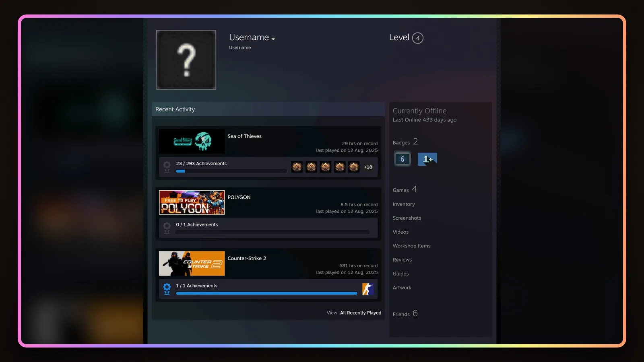Click the Sea of Thieves achievement ribbon icon
644x362 pixels.
tap(167, 167)
